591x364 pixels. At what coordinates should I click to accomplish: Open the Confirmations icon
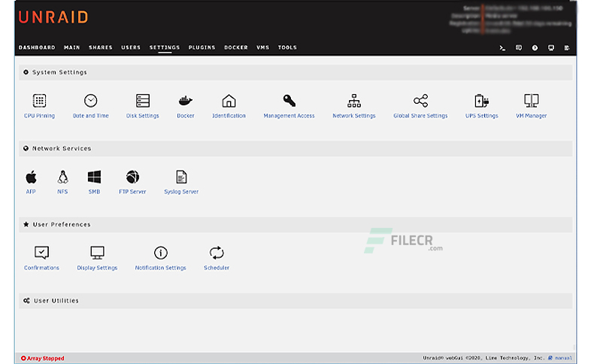point(41,253)
